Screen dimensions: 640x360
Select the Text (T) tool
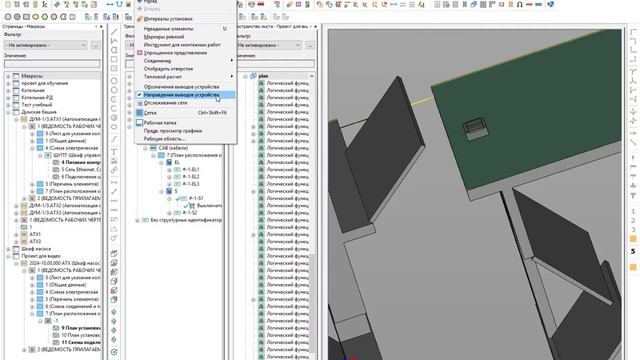pyautogui.click(x=114, y=152)
